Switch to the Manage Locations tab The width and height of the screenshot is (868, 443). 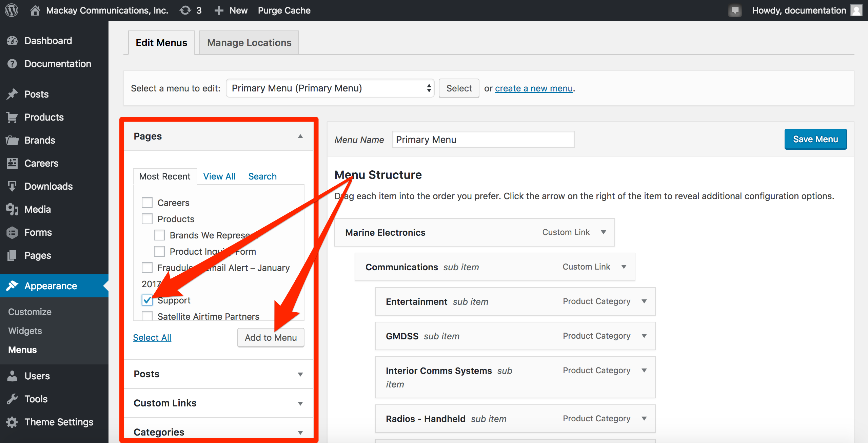tap(249, 43)
